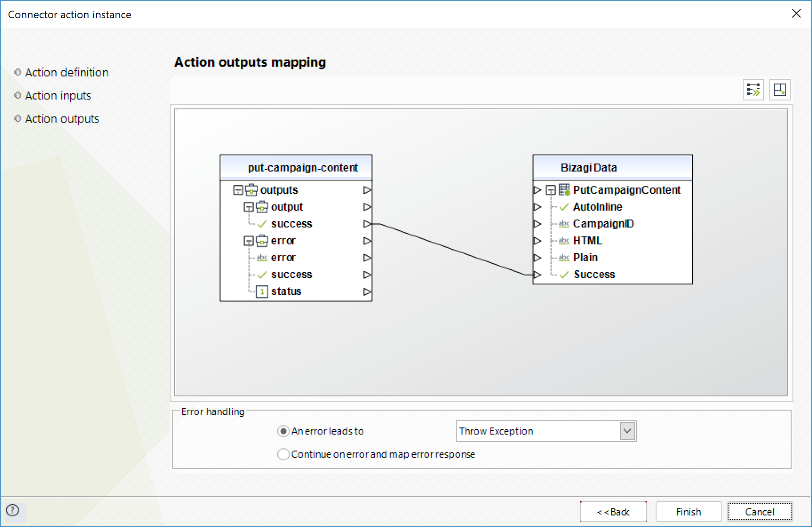Screen dimensions: 812x527
Task: Open the help question mark icon
Action: click(x=13, y=510)
